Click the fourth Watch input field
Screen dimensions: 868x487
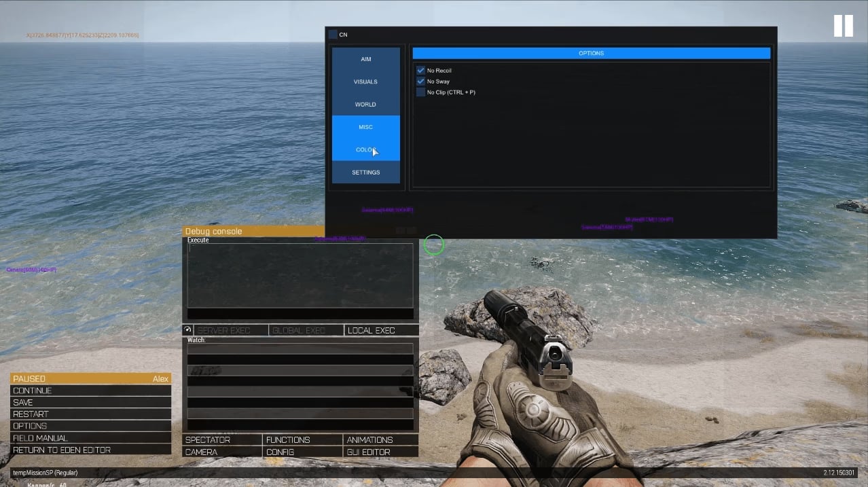pyautogui.click(x=300, y=414)
